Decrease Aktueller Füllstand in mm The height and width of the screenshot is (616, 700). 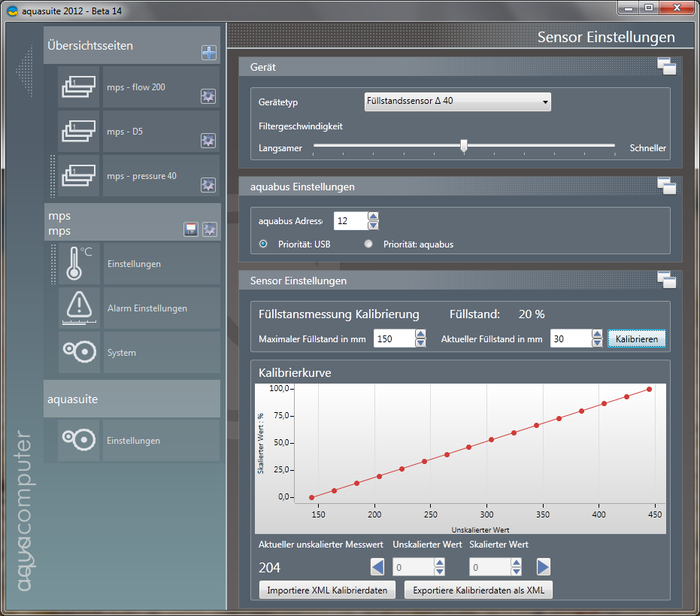(x=597, y=343)
